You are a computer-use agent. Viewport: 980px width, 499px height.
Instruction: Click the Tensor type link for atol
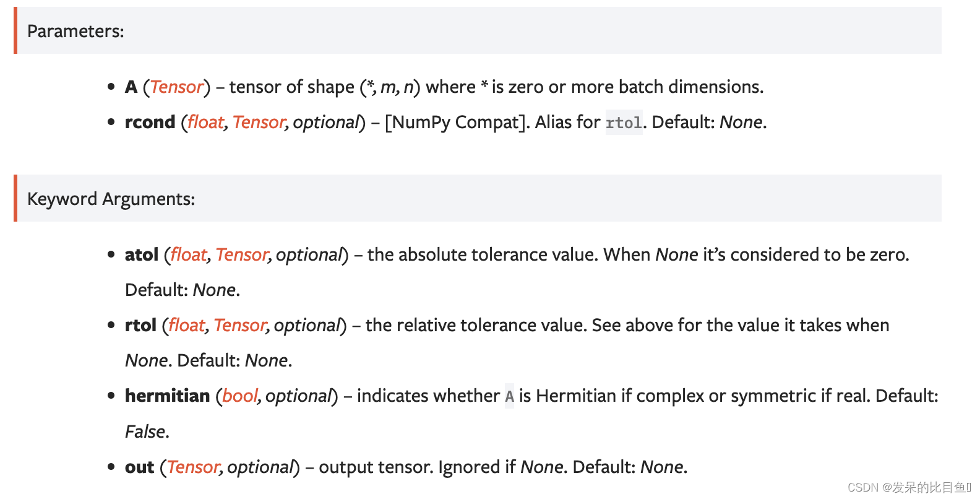click(x=242, y=255)
